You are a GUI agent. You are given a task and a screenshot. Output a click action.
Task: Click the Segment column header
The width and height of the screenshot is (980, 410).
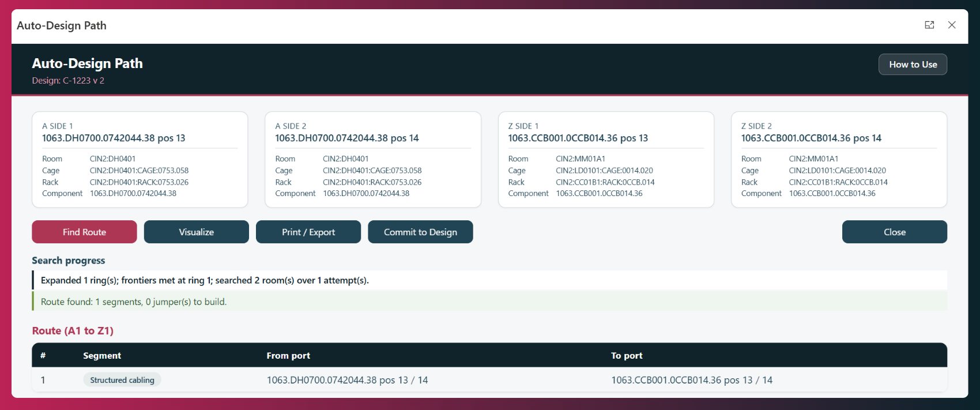[102, 356]
